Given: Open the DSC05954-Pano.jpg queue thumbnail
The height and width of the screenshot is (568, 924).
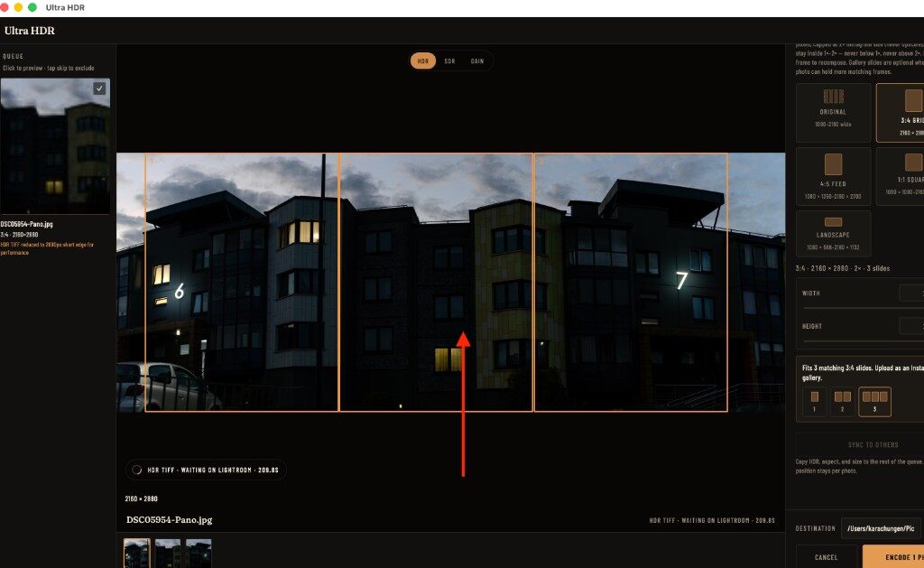Looking at the screenshot, I should tap(55, 146).
